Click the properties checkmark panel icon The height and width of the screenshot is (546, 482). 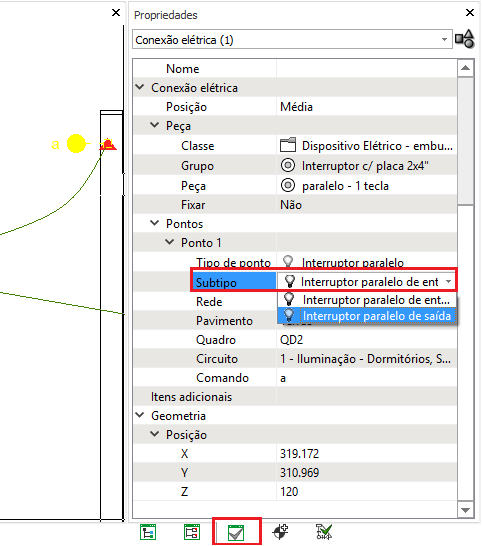[x=236, y=533]
